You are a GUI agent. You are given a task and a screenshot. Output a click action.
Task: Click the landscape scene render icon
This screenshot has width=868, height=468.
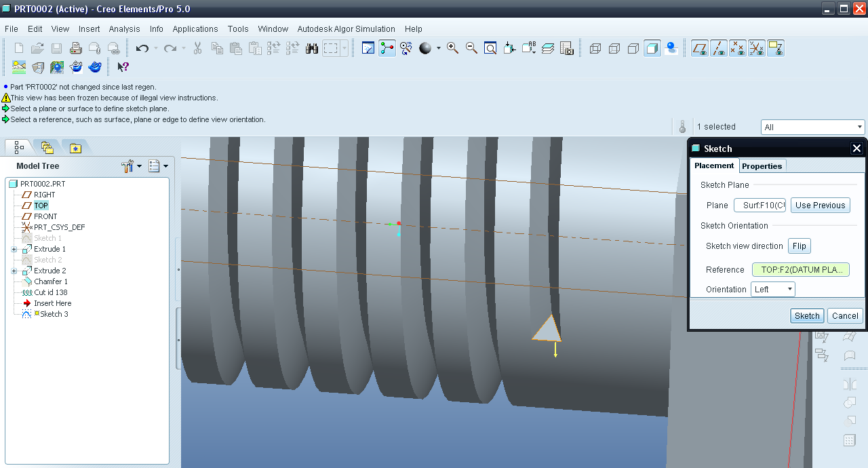[19, 67]
